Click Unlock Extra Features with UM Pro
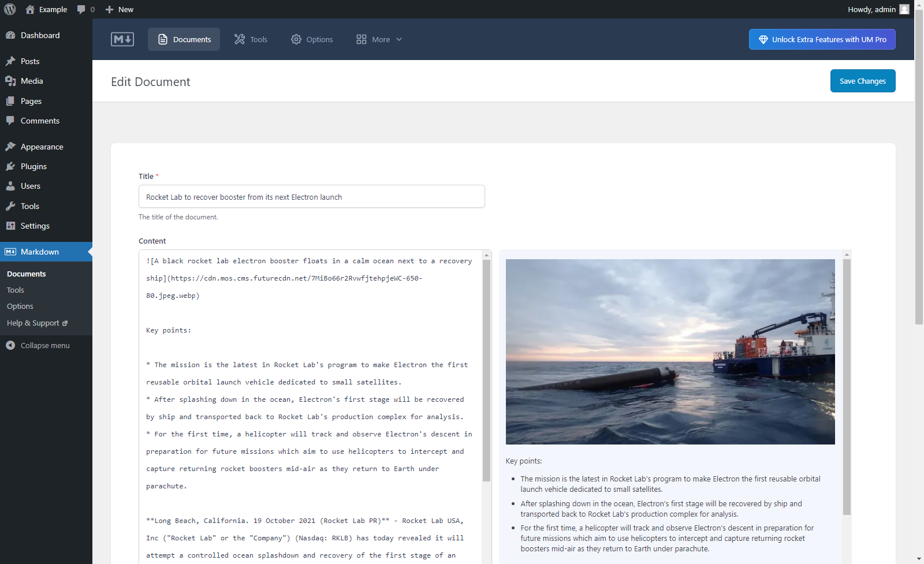924x564 pixels. coord(822,39)
